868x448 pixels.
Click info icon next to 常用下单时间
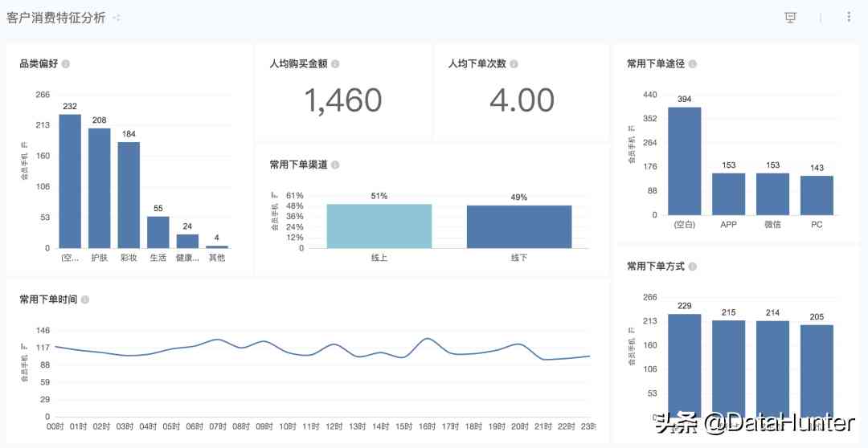[85, 299]
